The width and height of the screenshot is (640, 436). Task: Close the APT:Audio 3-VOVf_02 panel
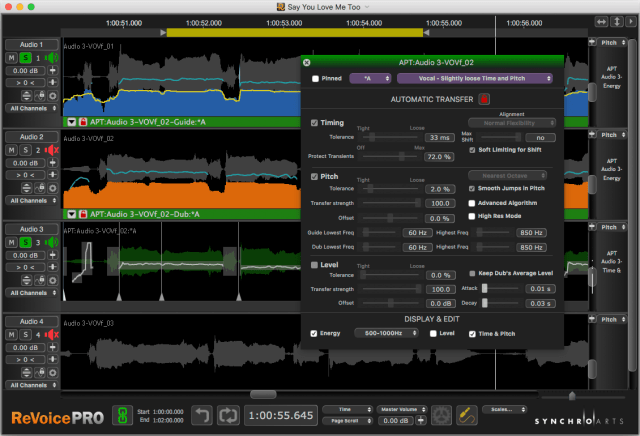(307, 62)
